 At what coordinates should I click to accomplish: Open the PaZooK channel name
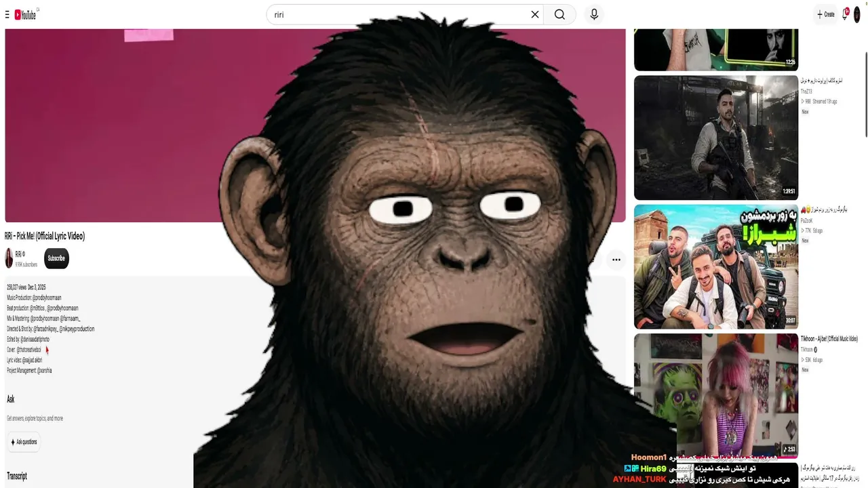point(807,221)
